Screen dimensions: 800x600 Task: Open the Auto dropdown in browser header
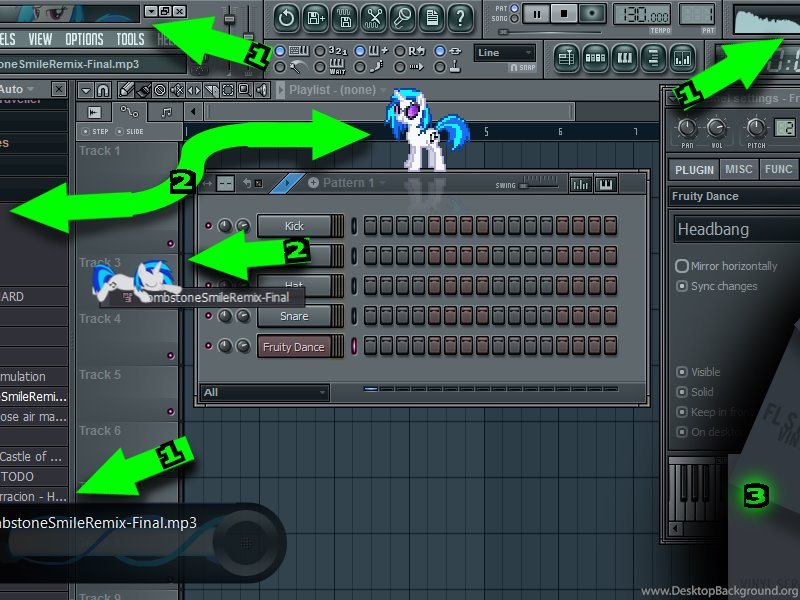[x=17, y=89]
